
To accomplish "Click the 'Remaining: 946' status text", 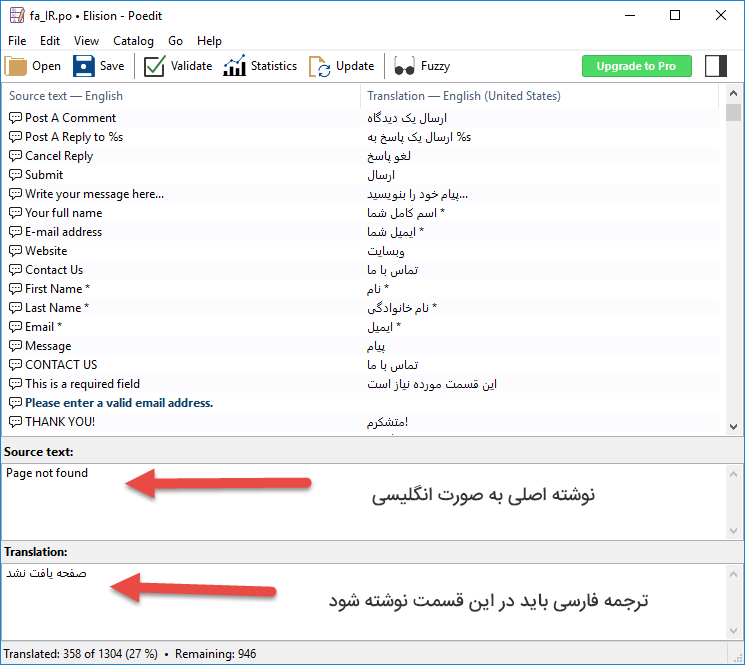I will 215,654.
